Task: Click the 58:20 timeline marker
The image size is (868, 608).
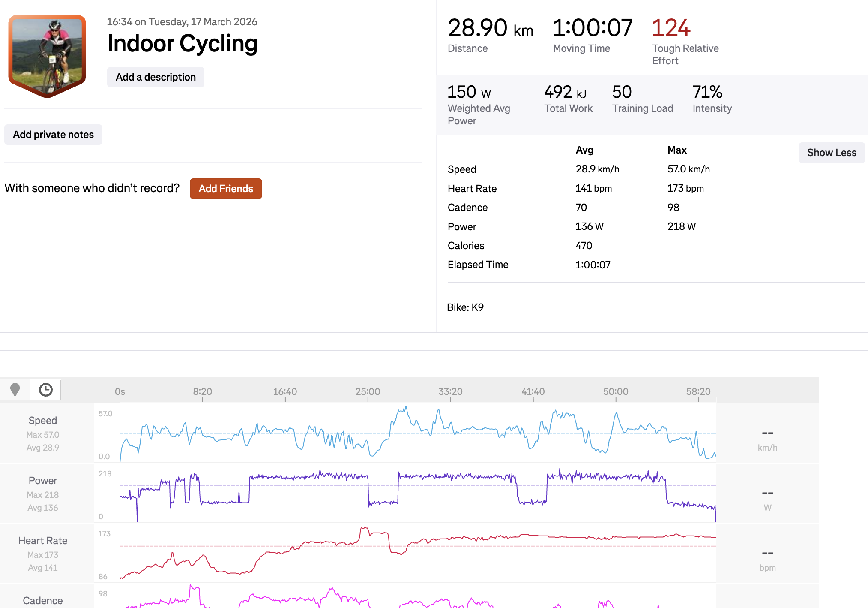Action: pyautogui.click(x=698, y=391)
